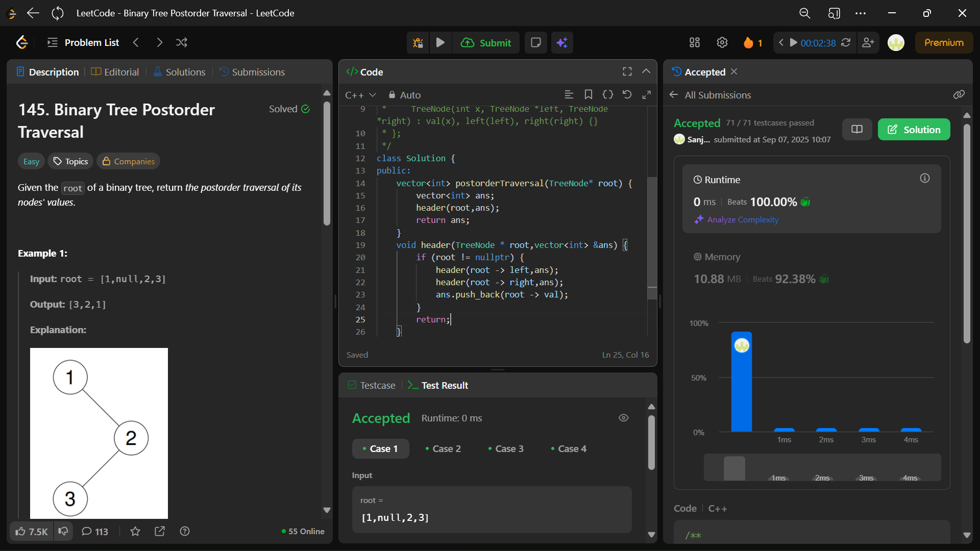This screenshot has width=980, height=551.
Task: Reset code with the revert arrow icon
Action: [x=627, y=95]
